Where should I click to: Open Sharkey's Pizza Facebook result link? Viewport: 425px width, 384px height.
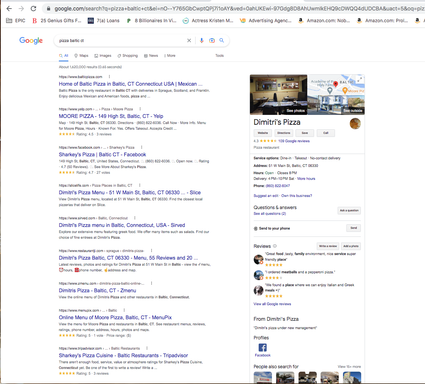pos(102,154)
